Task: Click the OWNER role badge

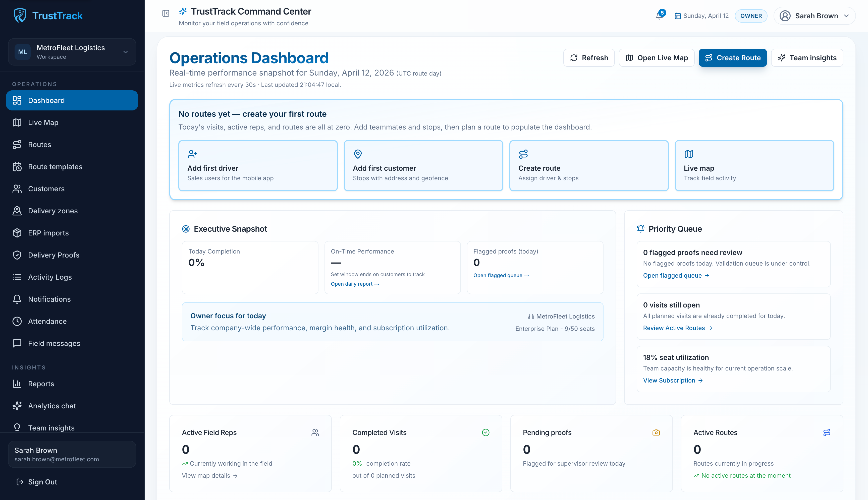Action: click(x=751, y=16)
